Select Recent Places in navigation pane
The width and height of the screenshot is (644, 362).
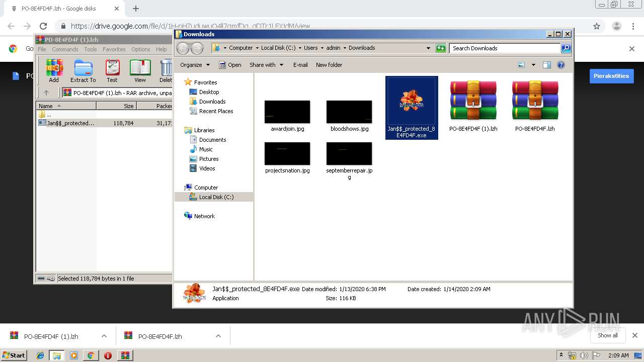click(211, 111)
